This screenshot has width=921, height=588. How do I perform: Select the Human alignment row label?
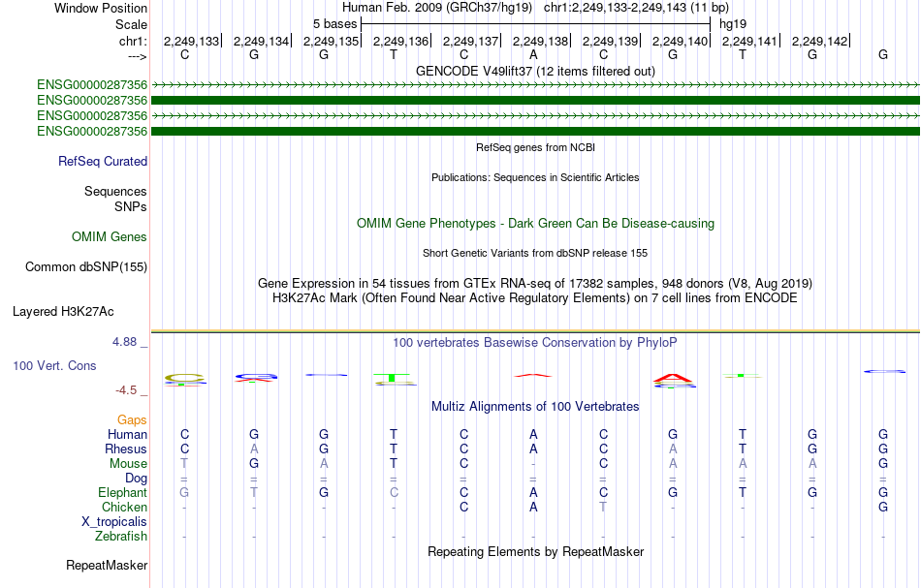point(127,435)
